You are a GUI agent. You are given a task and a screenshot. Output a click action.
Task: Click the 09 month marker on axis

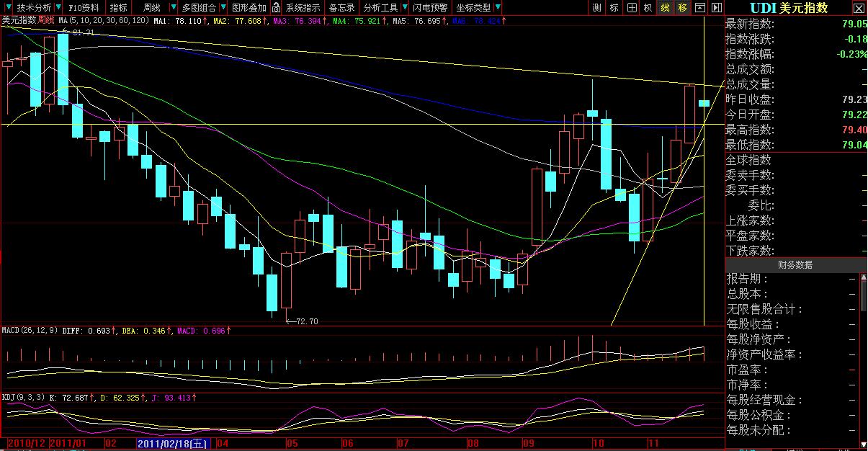point(529,443)
